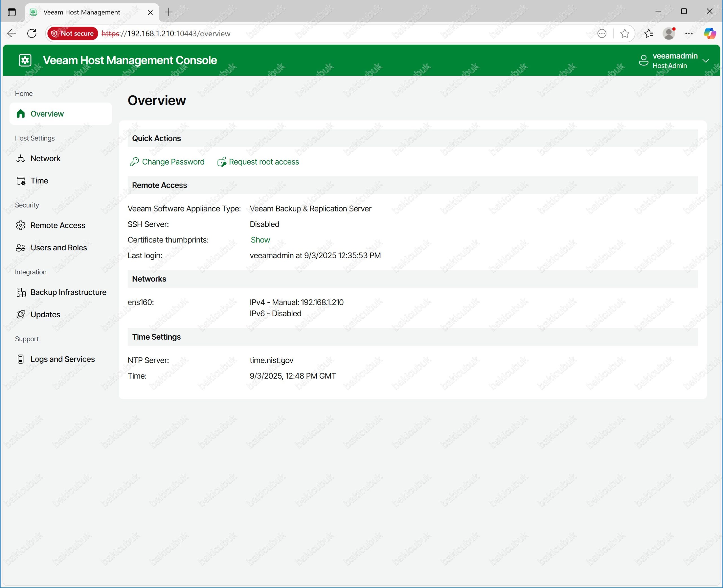Open Updates rocket icon

point(21,315)
